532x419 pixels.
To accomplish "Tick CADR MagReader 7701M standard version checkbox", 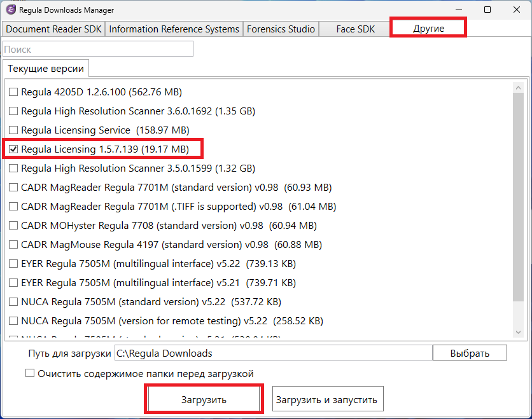I will 13,187.
